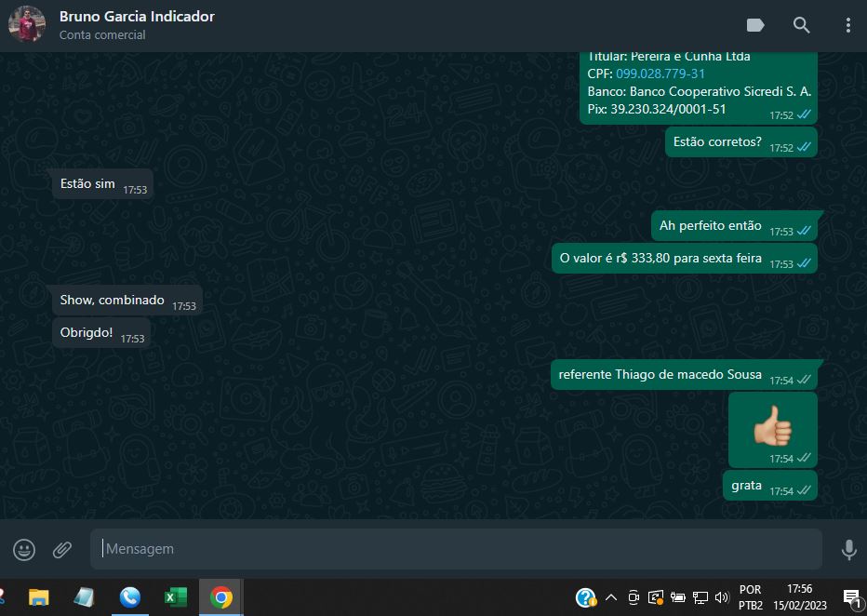Viewport: 867px width, 616px height.
Task: Open the three-dot chat menu
Action: (x=847, y=25)
